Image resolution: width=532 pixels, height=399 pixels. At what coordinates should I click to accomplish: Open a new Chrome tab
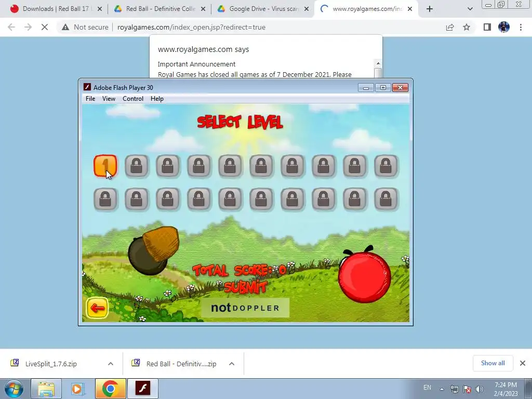430,9
